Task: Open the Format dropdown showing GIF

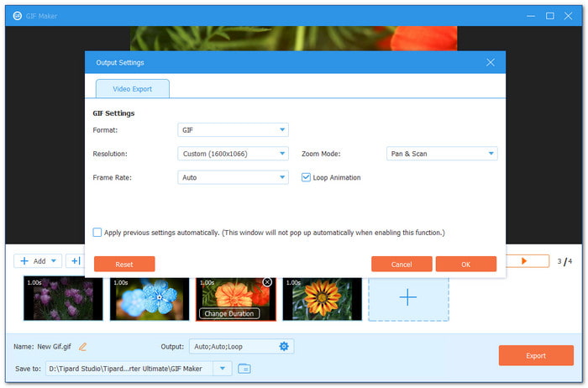Action: point(233,129)
